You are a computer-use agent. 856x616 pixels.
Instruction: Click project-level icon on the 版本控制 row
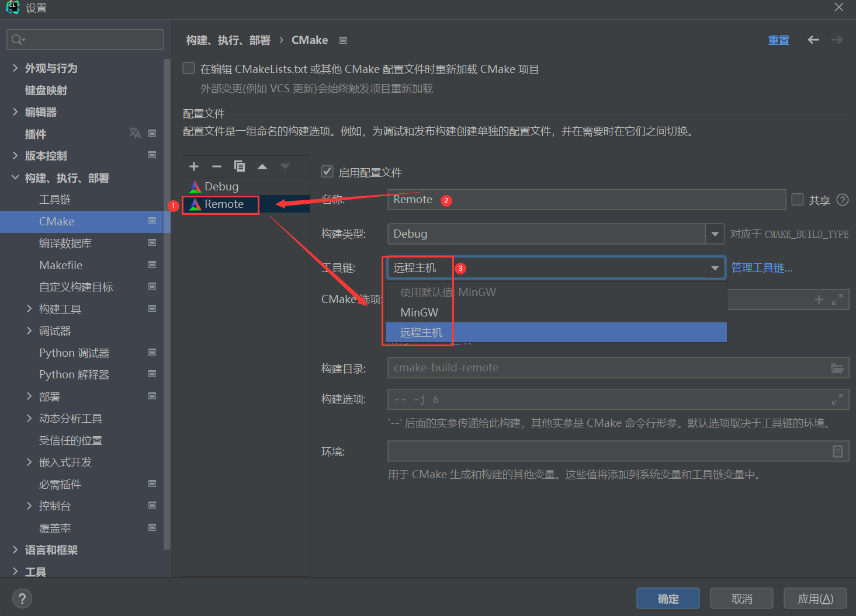click(153, 155)
